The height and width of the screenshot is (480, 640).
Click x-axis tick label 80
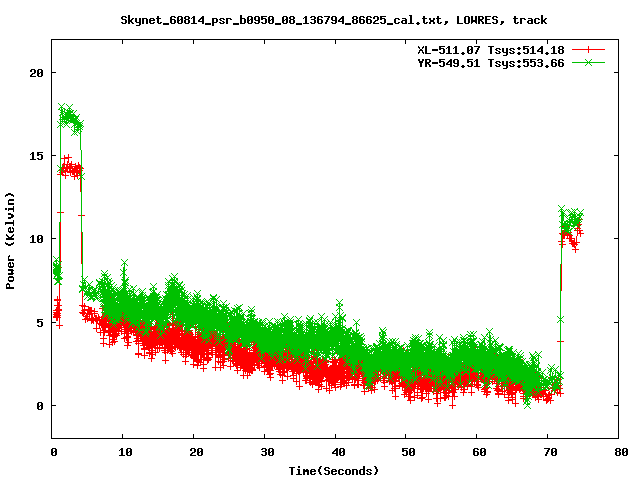(621, 452)
